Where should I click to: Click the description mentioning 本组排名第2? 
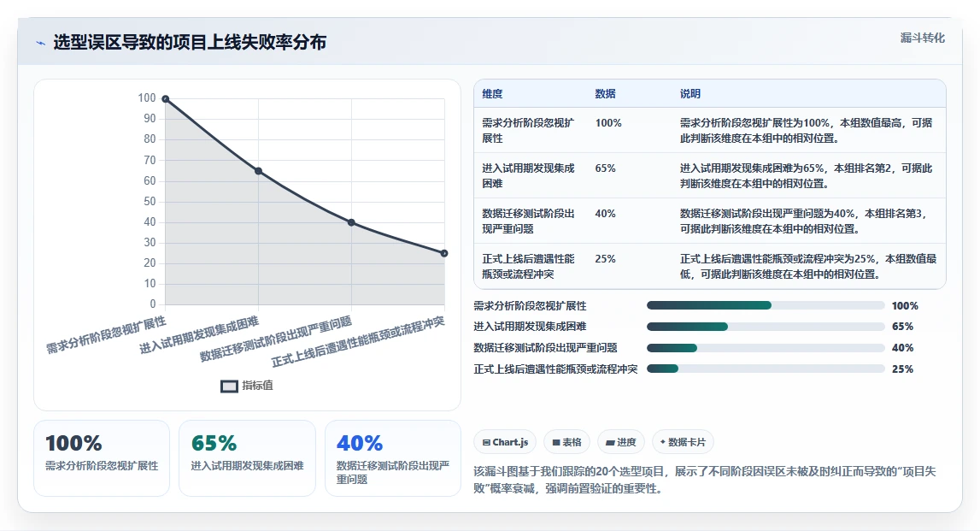point(807,176)
